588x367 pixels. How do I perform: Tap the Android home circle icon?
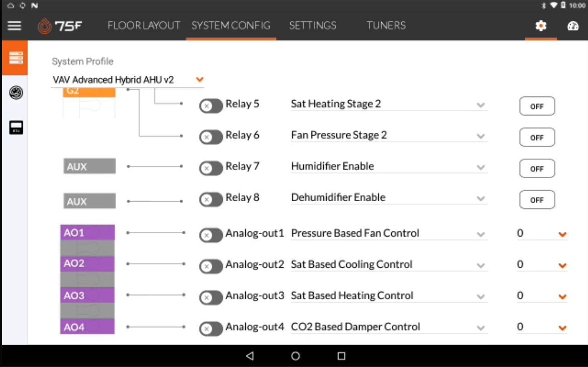pyautogui.click(x=296, y=356)
